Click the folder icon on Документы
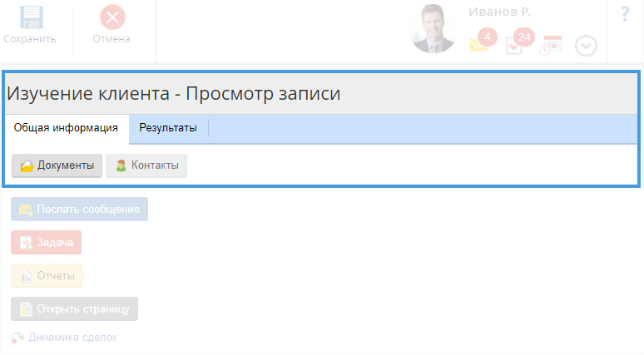 [27, 165]
